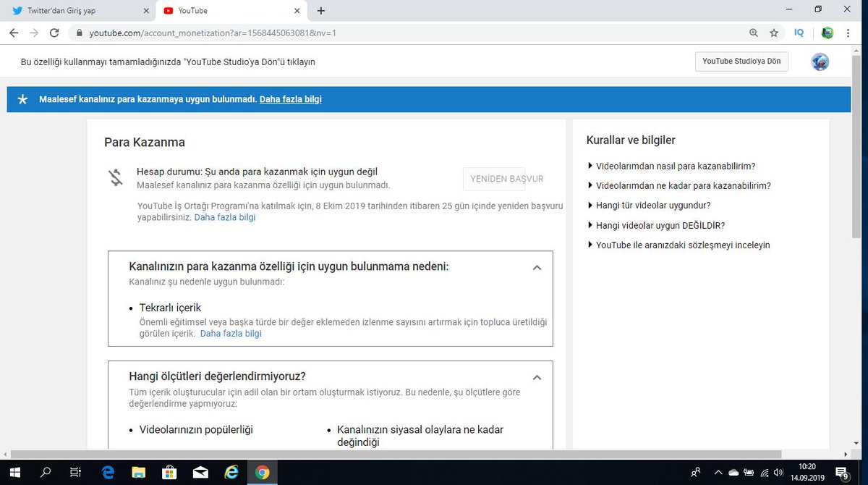Open the Action Center notifications icon

(x=843, y=473)
